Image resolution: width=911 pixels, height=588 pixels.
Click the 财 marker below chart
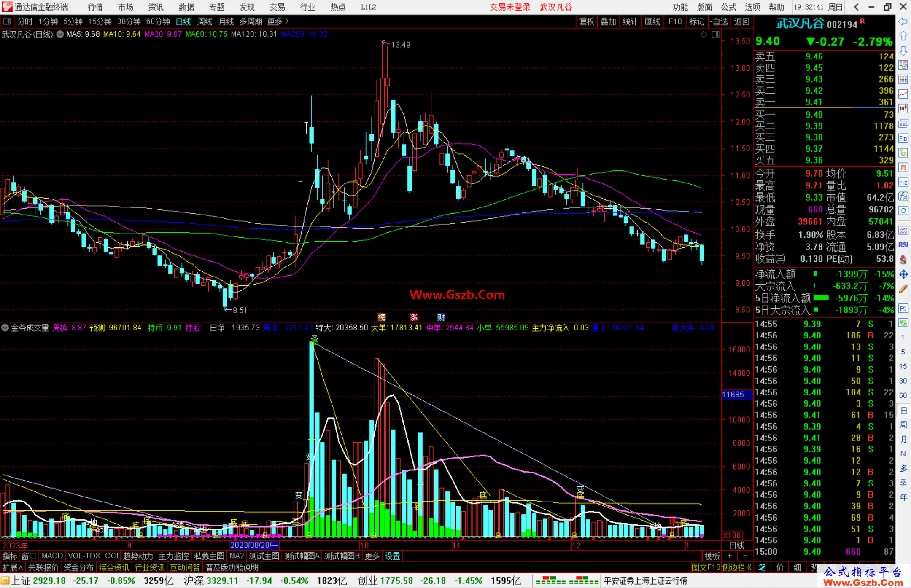point(441,317)
